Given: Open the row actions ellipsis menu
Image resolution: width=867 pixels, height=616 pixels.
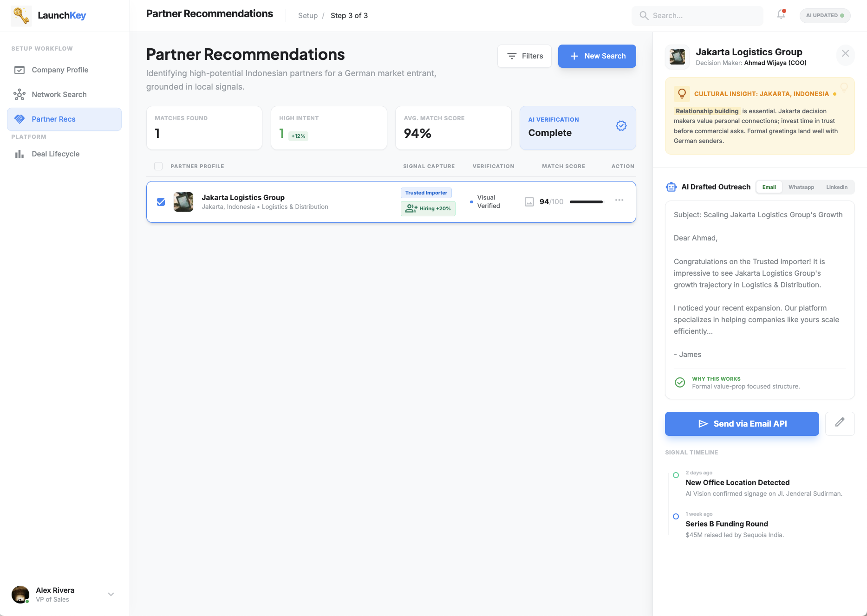Looking at the screenshot, I should [619, 200].
